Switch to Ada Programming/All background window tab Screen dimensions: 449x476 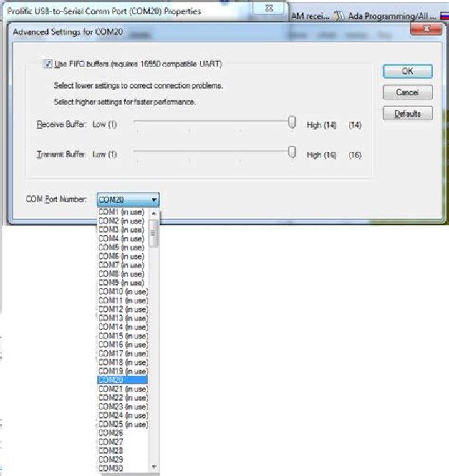coord(392,16)
